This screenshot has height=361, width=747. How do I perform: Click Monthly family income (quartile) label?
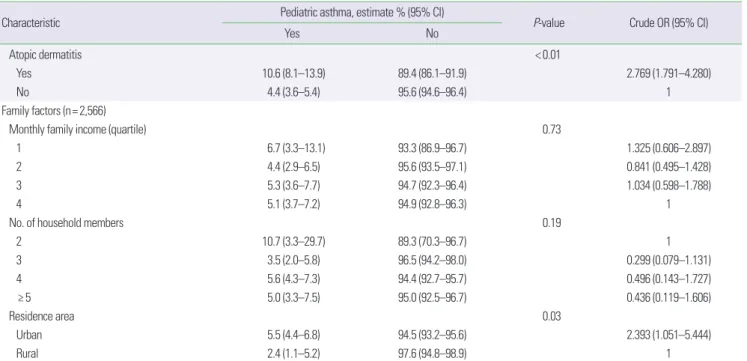pyautogui.click(x=78, y=130)
